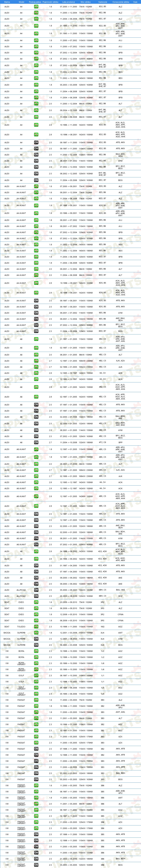This screenshot has width=141, height=868.
Task: Click petrol icon in Audi A6 4B2 2.0 ALT row
Action: (x=36, y=355)
